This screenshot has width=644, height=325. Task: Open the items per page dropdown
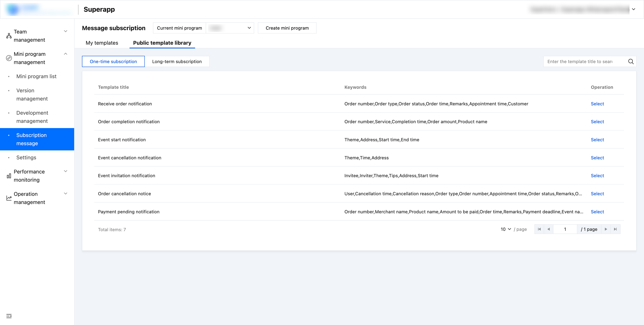click(506, 229)
